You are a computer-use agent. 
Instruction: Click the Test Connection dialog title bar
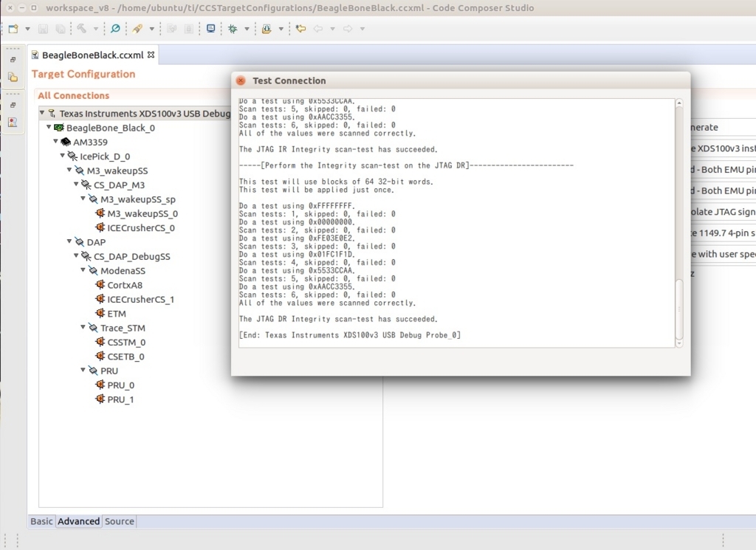tap(461, 80)
